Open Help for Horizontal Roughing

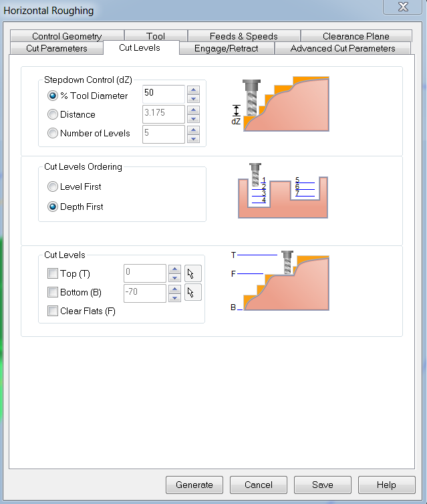click(x=386, y=485)
